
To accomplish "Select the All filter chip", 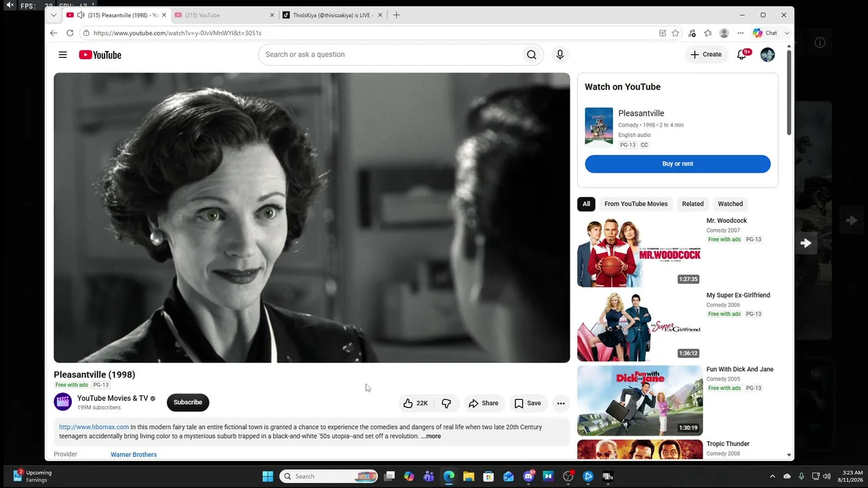I will click(x=587, y=204).
